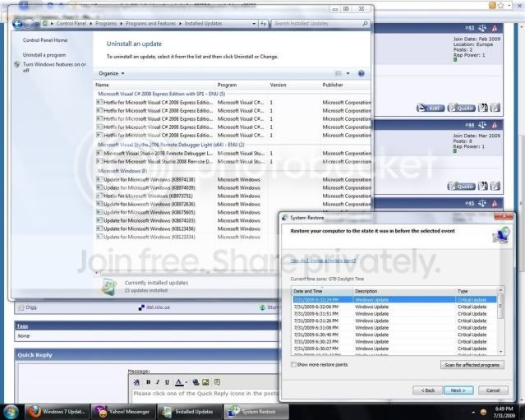Click Scan for affected programs
Viewport: 525px width, 420px height.
(x=472, y=365)
